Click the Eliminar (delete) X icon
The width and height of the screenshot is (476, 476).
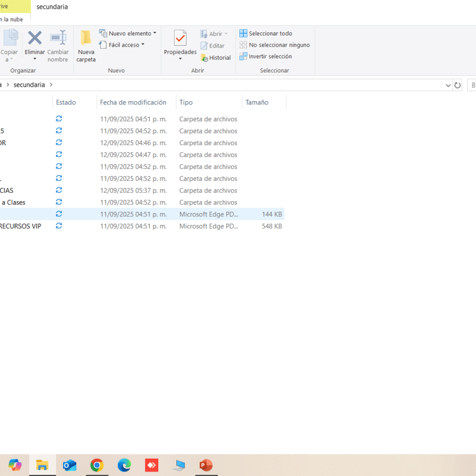(35, 38)
